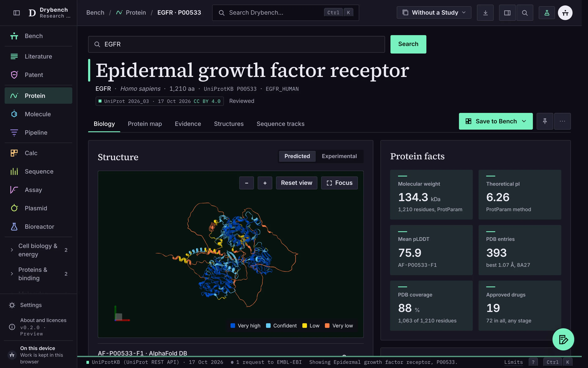Select the Biology tab
This screenshot has width=588, height=368.
(x=104, y=124)
